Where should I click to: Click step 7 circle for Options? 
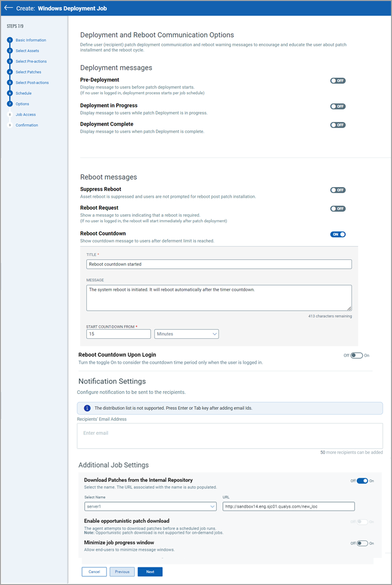tap(10, 104)
